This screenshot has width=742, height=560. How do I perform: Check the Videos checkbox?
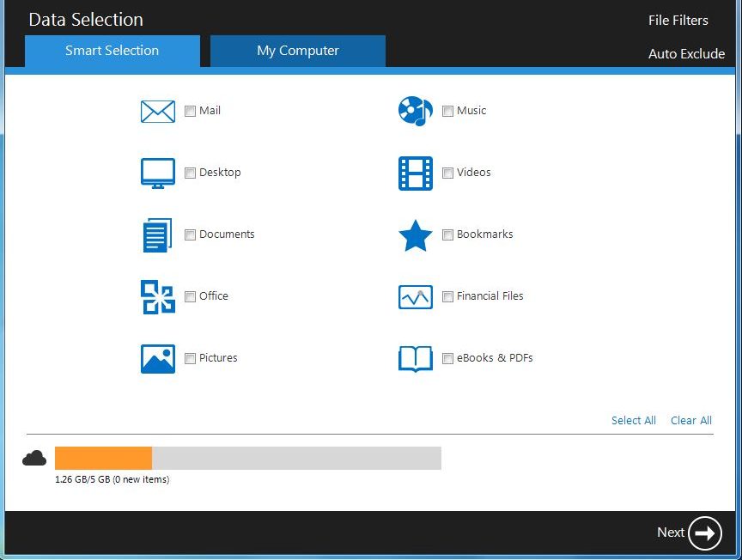[x=447, y=173]
